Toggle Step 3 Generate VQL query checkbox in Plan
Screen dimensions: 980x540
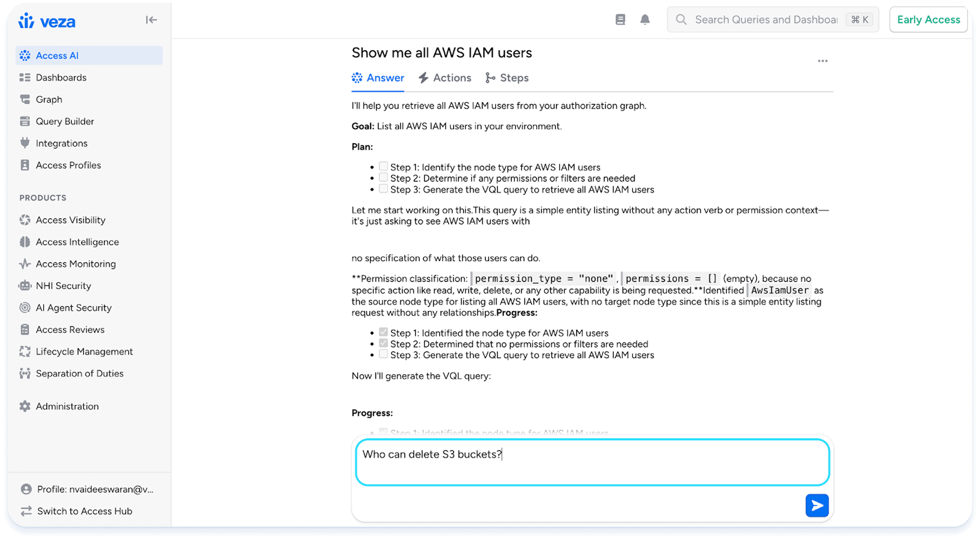[x=383, y=189]
